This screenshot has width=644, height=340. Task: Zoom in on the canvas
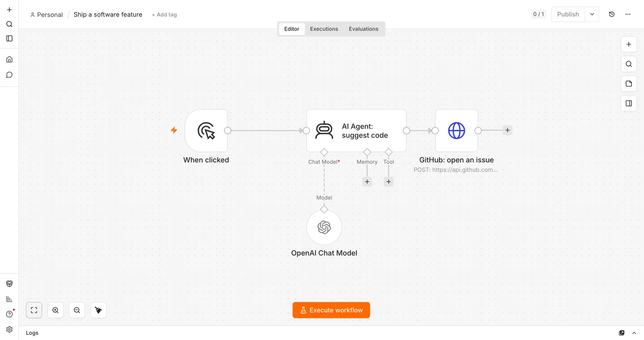(x=56, y=310)
